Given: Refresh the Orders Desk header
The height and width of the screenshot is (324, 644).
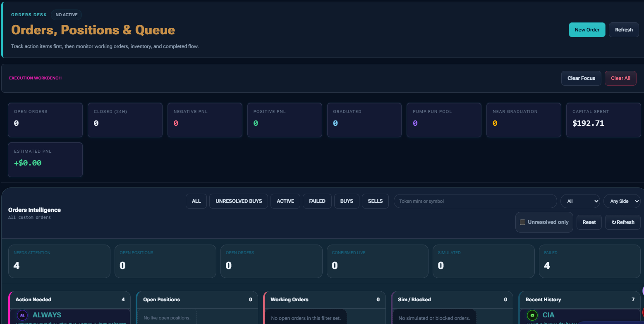Looking at the screenshot, I should (x=624, y=30).
